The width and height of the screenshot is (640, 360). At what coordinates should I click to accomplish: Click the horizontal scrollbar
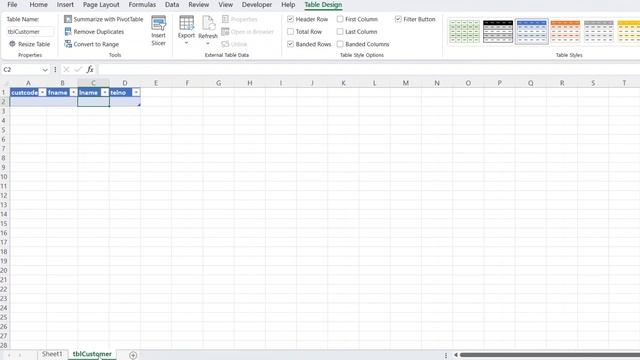(x=549, y=355)
